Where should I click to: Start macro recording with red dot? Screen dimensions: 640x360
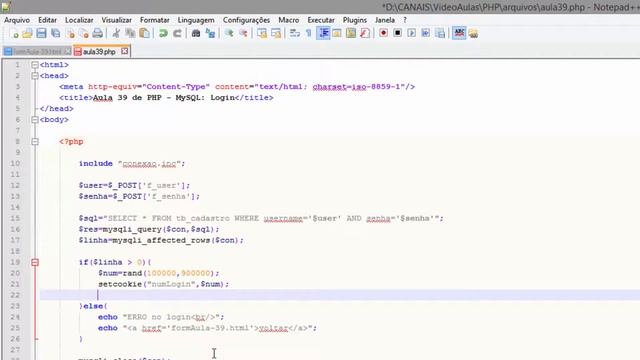click(383, 33)
